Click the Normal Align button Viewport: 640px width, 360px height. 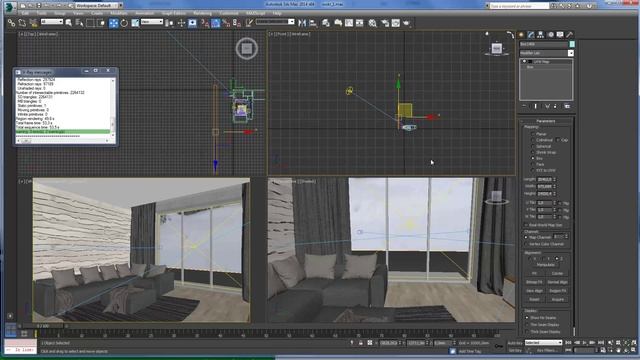point(558,282)
